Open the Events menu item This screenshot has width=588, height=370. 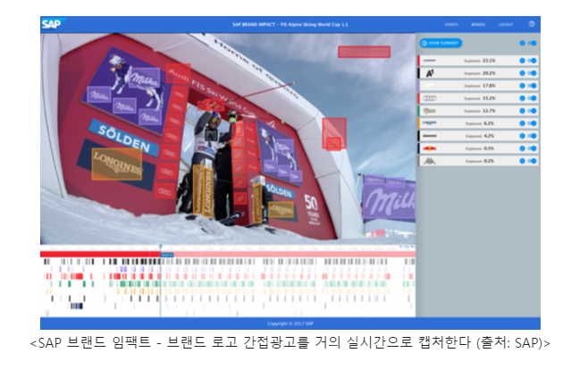[452, 25]
